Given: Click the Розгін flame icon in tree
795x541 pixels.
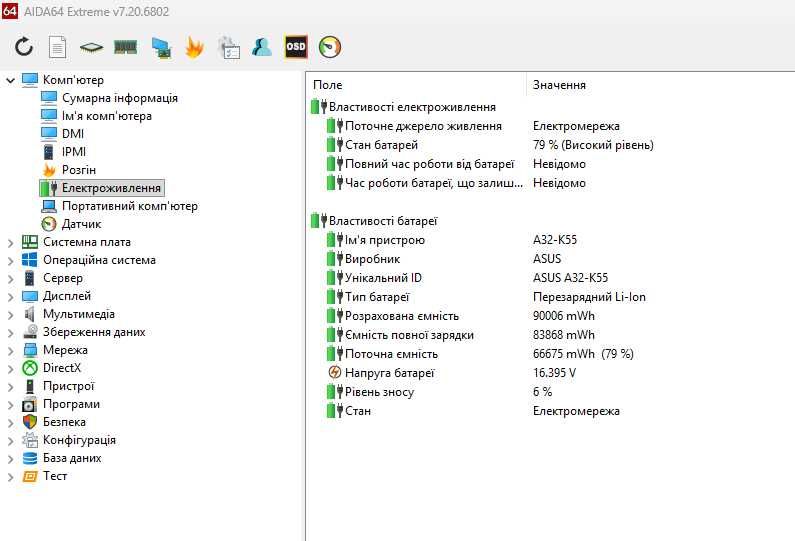Looking at the screenshot, I should coord(49,170).
